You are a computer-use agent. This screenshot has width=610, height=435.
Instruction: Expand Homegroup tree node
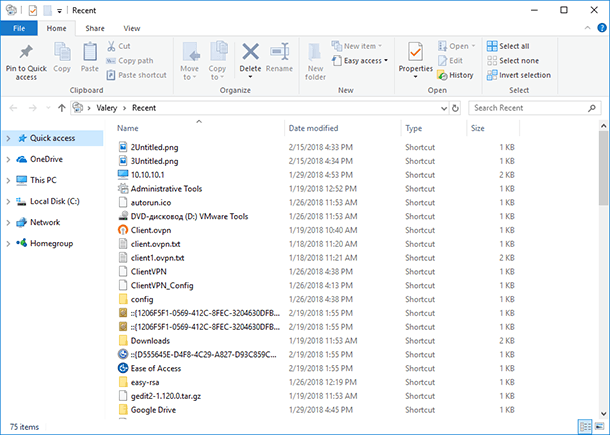click(x=8, y=244)
